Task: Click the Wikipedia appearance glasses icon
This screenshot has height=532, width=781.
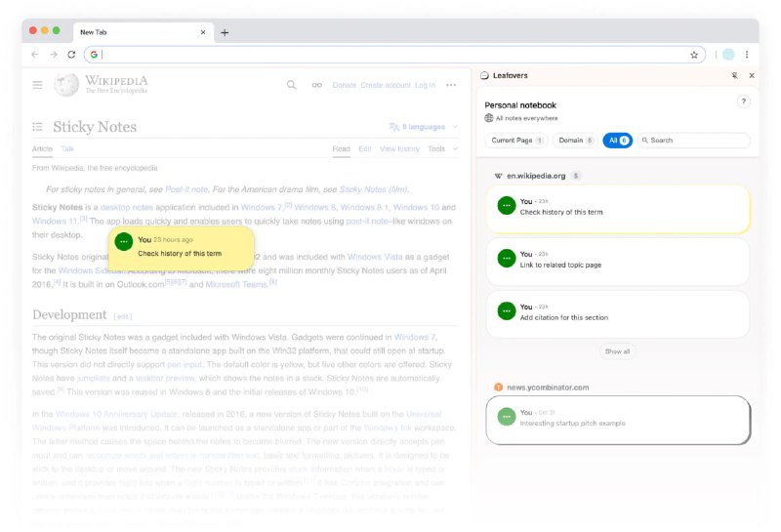Action: [x=316, y=85]
